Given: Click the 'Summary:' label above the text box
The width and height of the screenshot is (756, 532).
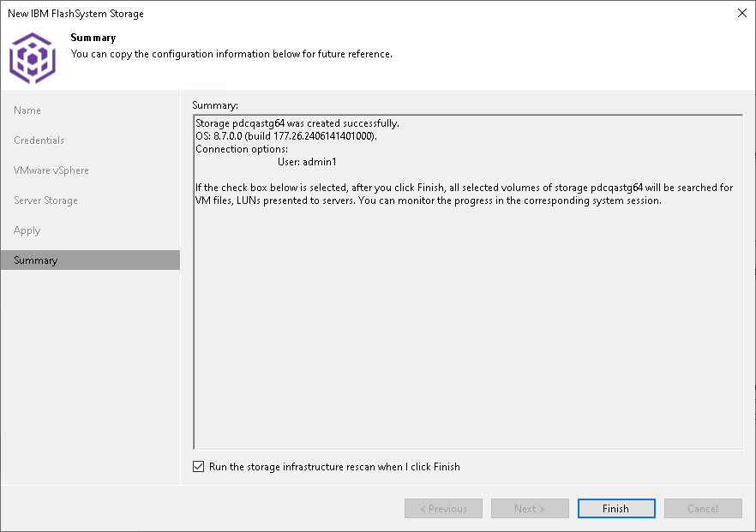Looking at the screenshot, I should click(215, 105).
